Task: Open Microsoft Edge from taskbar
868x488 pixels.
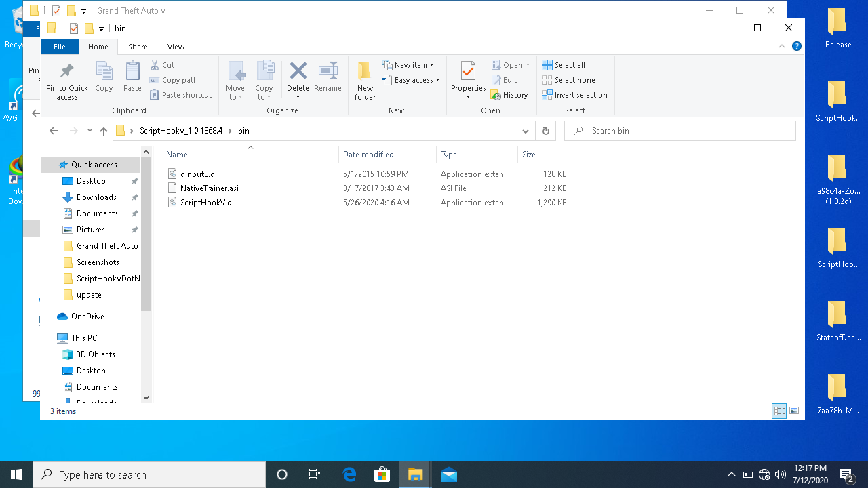Action: click(349, 474)
